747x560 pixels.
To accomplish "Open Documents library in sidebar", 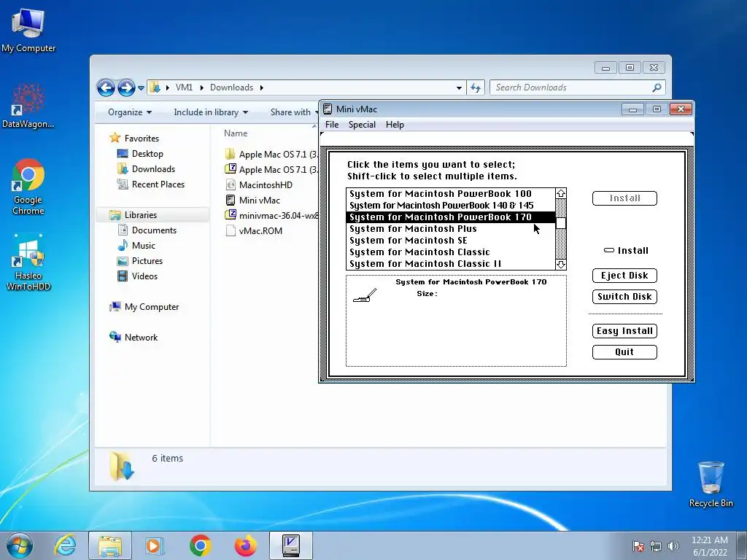I will click(x=147, y=230).
